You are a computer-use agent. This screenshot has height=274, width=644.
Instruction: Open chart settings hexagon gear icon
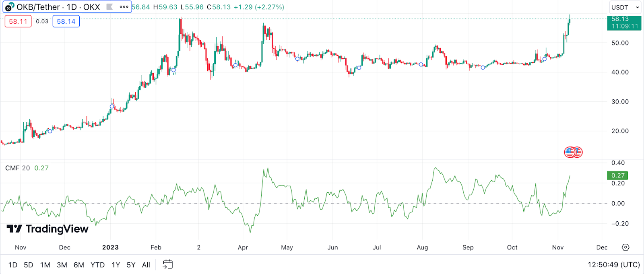tap(625, 247)
